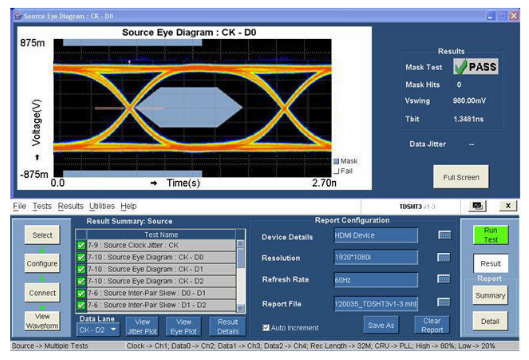The image size is (529, 360).
Task: Click the Configure button
Action: pos(42,263)
